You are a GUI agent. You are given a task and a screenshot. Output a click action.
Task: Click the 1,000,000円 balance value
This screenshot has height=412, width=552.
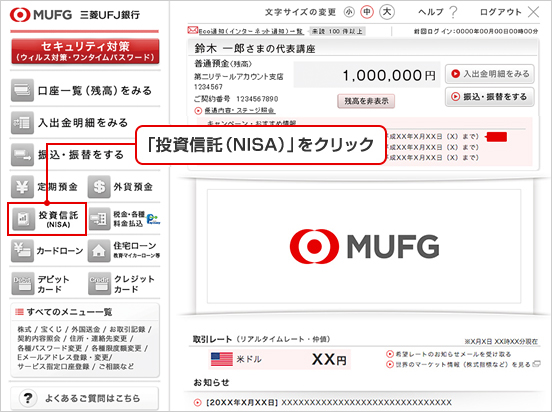click(389, 75)
